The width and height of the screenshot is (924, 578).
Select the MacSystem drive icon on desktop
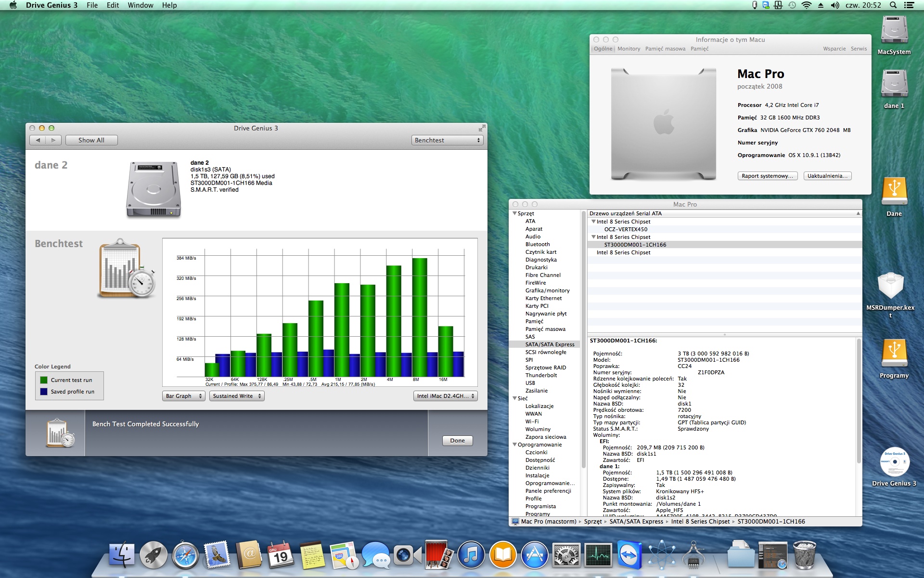click(x=894, y=30)
